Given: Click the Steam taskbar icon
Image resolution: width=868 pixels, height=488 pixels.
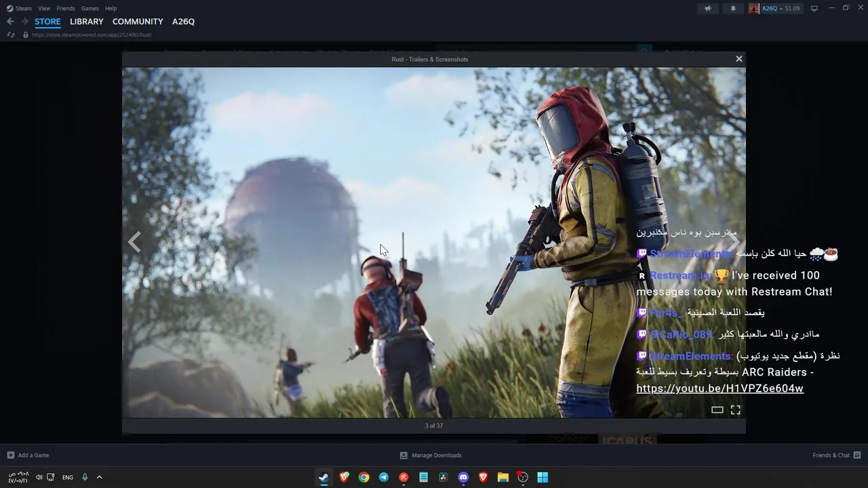Looking at the screenshot, I should 324,477.
